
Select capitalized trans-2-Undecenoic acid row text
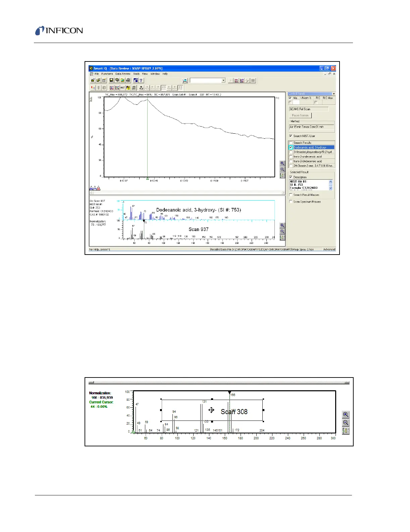click(308, 161)
